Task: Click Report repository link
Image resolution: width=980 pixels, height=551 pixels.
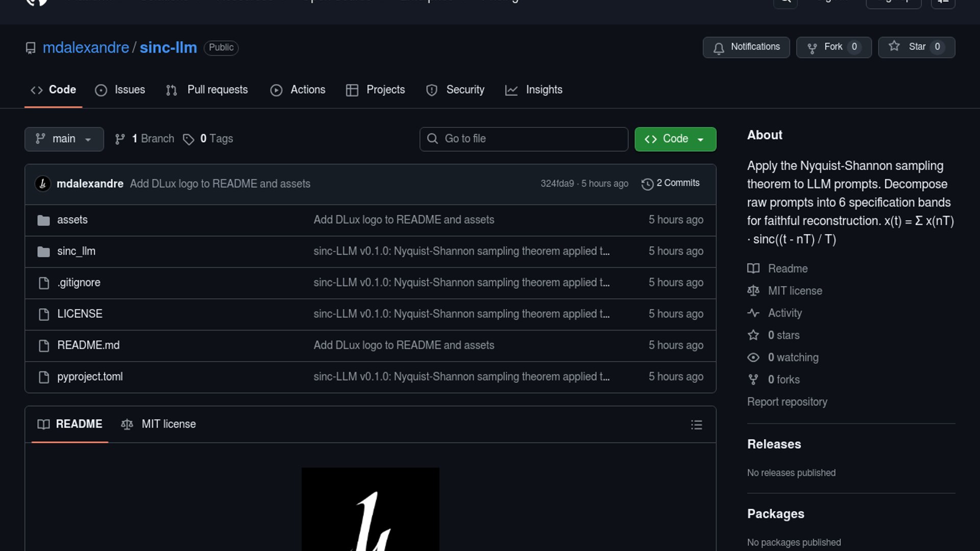Action: 787,402
